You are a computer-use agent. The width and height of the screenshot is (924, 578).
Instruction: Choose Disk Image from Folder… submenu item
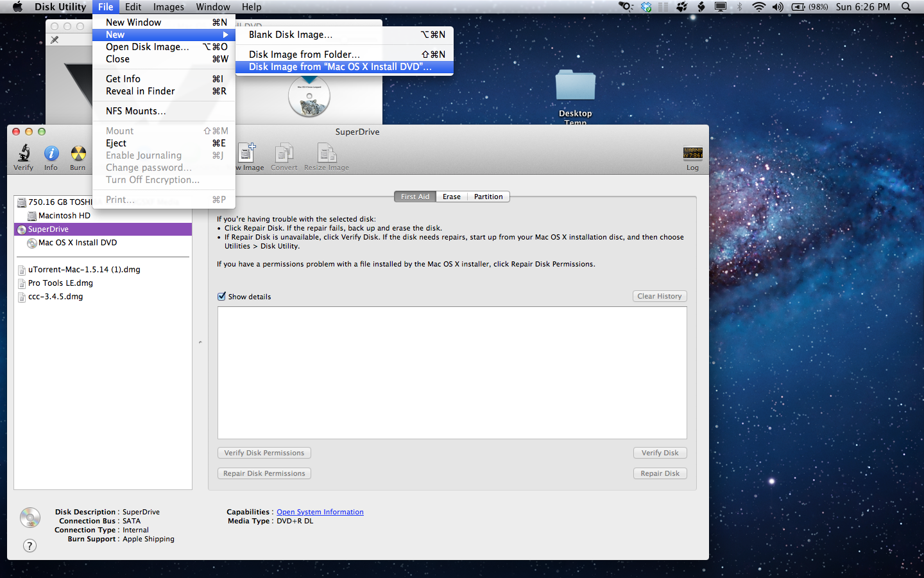pyautogui.click(x=345, y=55)
